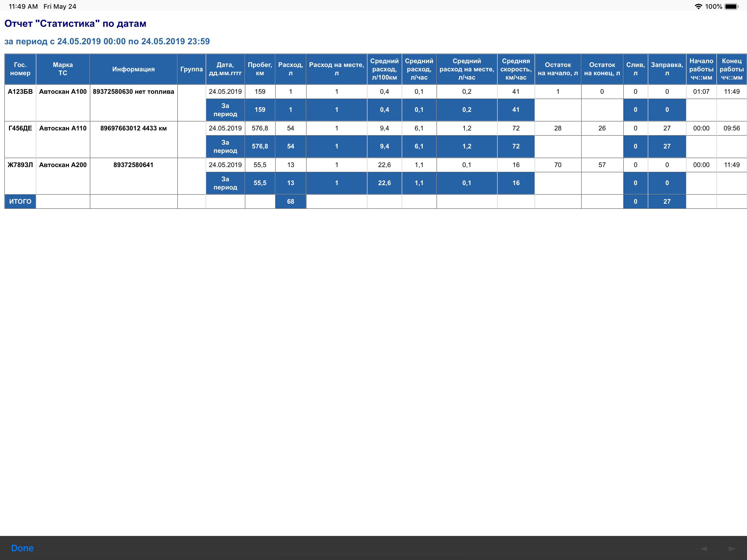Tap average speed 72 in the blue Г456ДЕ period row
This screenshot has width=747, height=560.
click(x=516, y=146)
